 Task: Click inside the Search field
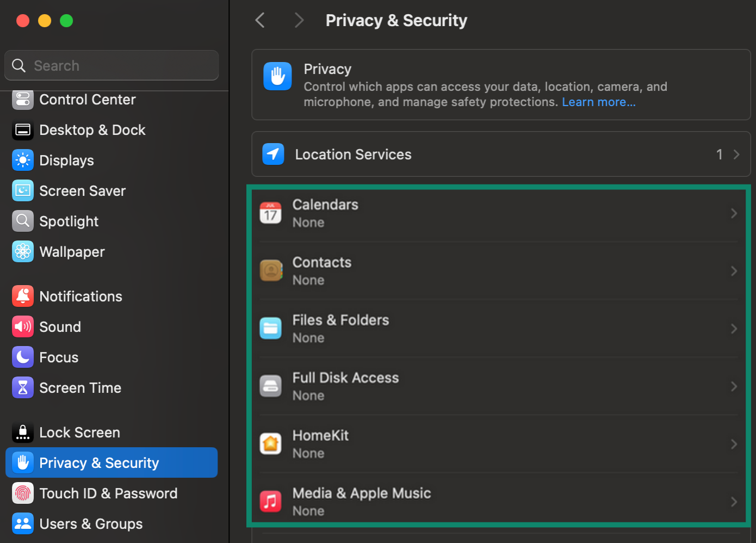[111, 65]
